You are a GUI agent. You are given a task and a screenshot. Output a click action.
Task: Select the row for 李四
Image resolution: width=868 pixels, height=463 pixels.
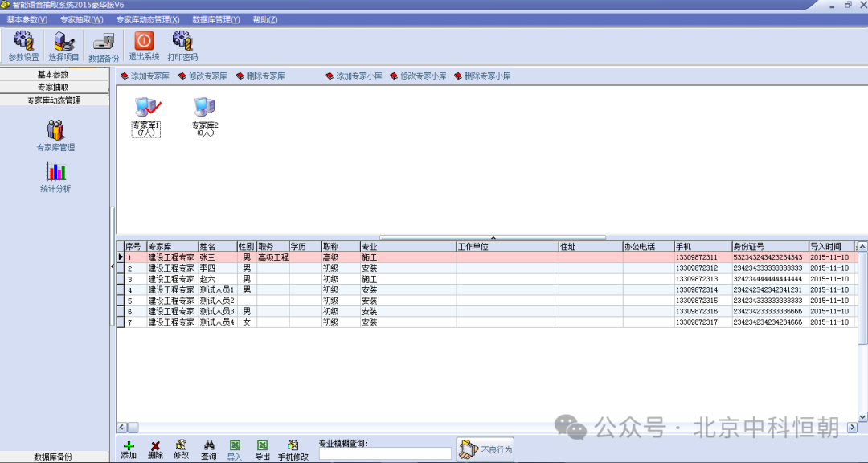point(487,268)
